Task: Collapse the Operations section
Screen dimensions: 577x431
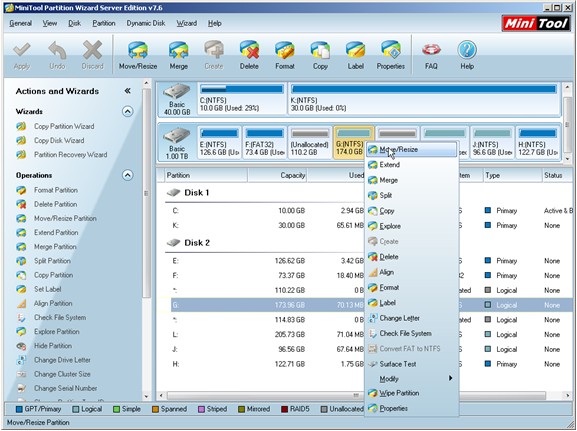Action: coord(128,175)
